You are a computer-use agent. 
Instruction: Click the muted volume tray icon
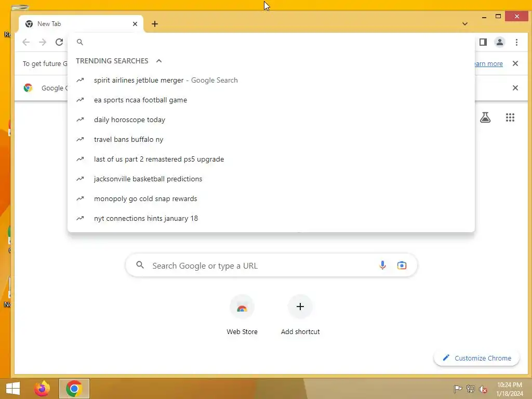click(483, 389)
